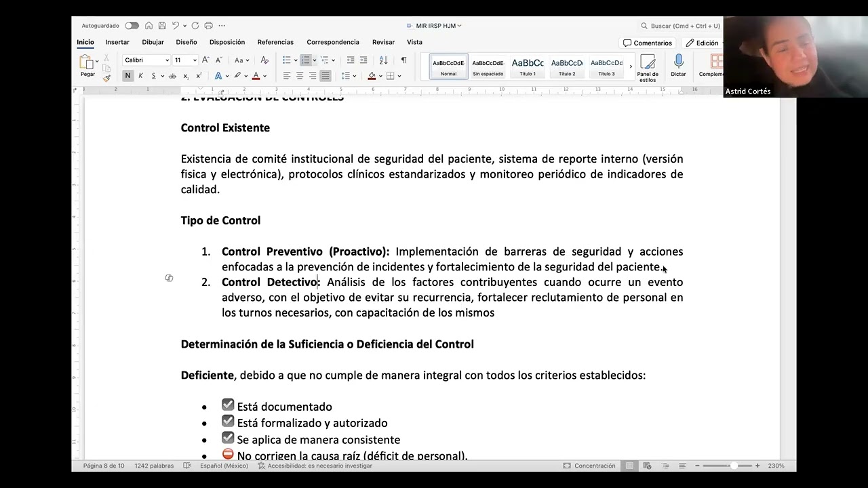
Task: Copy format with the paintbrush icon
Action: point(106,78)
